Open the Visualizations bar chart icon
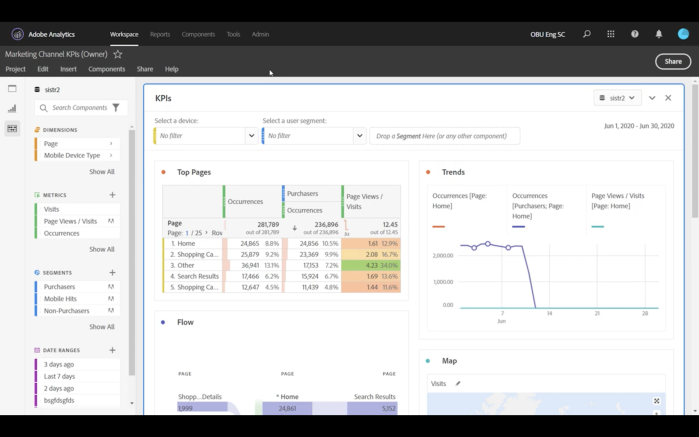 click(12, 108)
